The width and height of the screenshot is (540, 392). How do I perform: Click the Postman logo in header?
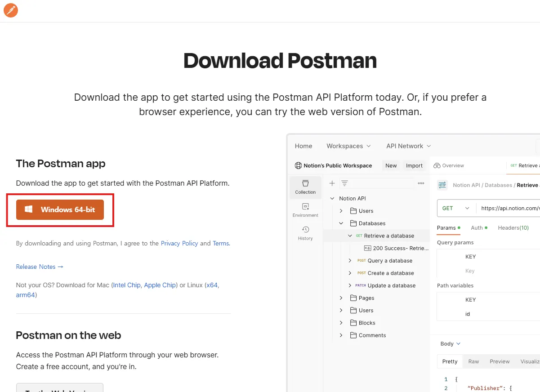11,10
